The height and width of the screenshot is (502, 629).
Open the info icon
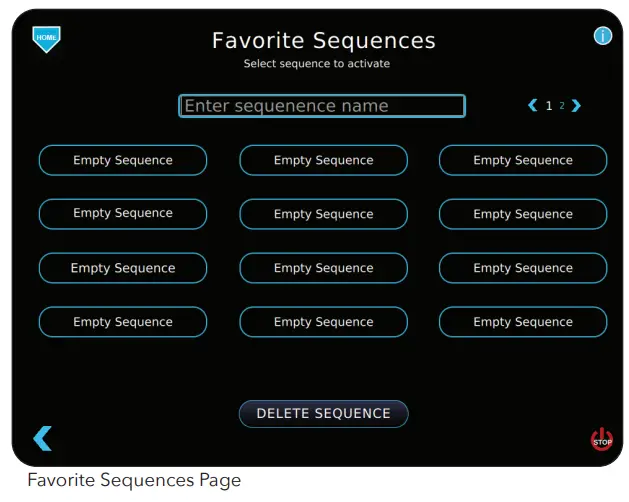(x=603, y=36)
